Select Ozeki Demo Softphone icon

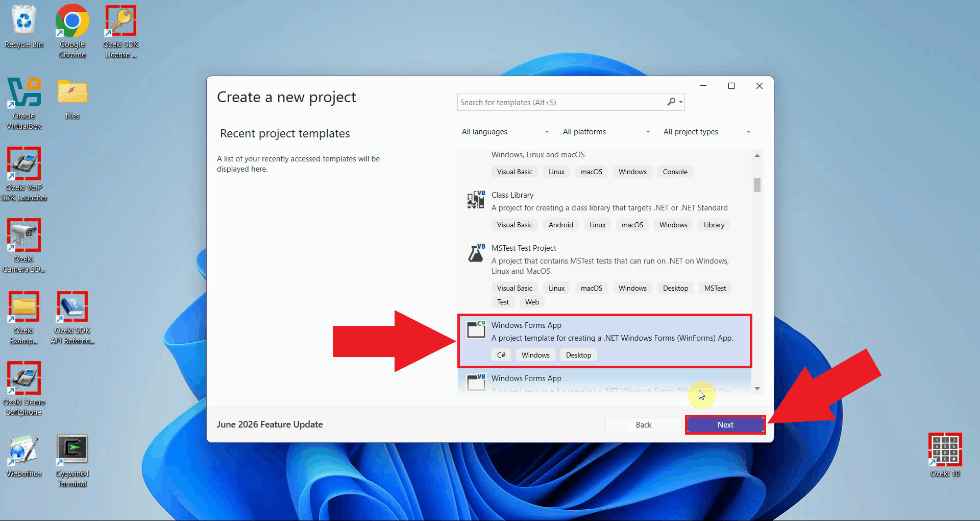click(x=24, y=389)
